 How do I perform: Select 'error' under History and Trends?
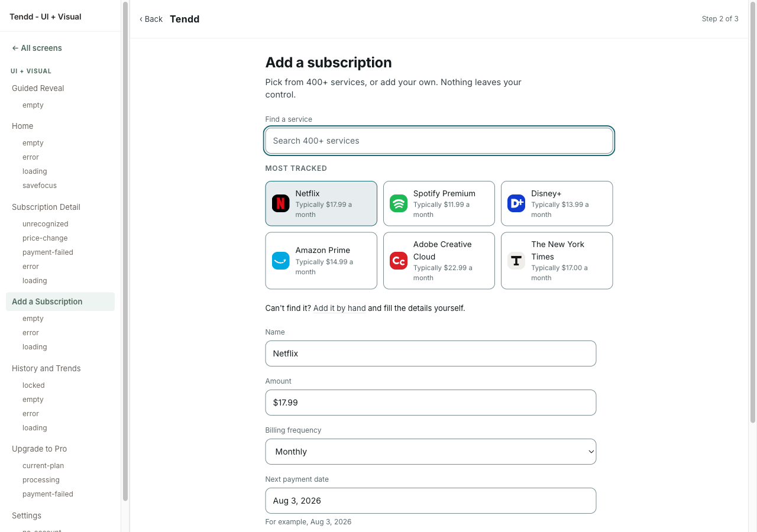click(x=31, y=414)
